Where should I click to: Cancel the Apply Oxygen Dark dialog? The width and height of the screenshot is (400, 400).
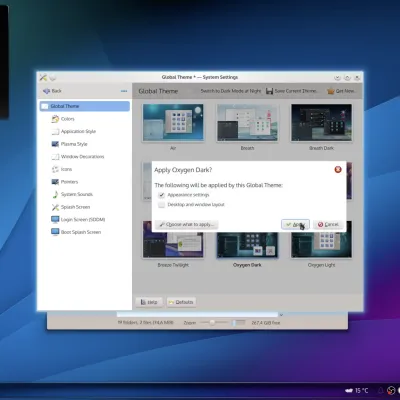pos(328,224)
